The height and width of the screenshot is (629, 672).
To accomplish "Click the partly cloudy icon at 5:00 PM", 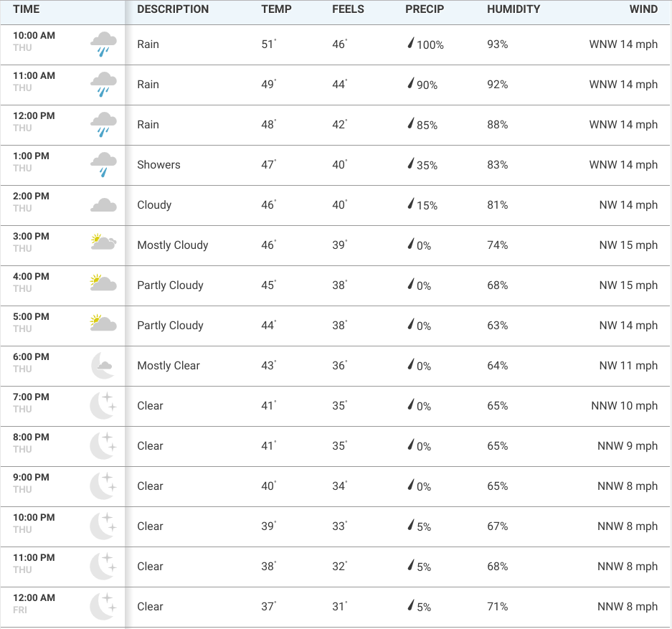I will 104,323.
